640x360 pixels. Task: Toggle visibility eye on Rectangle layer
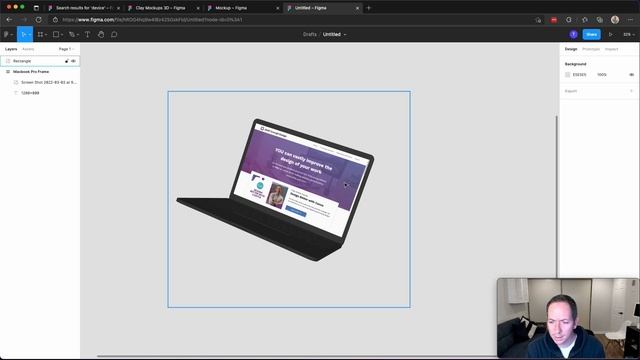73,61
